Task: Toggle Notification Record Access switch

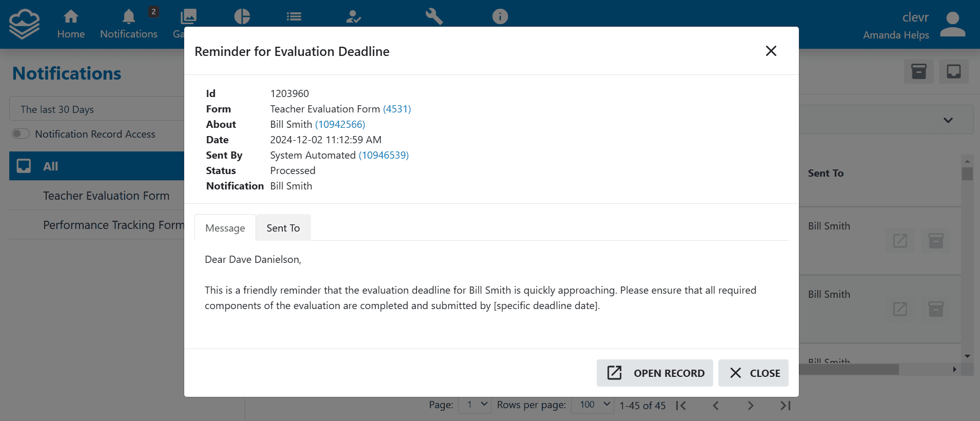Action: (x=21, y=134)
